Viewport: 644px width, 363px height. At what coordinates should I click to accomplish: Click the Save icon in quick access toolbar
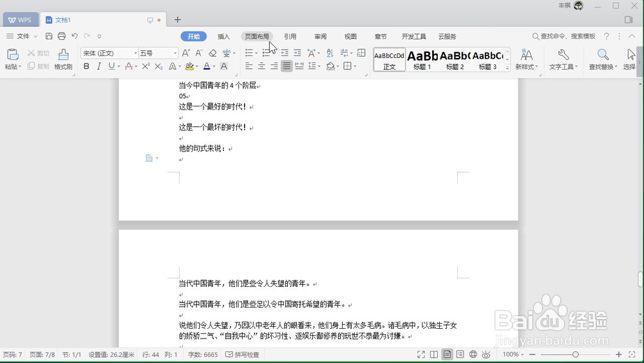[x=49, y=36]
